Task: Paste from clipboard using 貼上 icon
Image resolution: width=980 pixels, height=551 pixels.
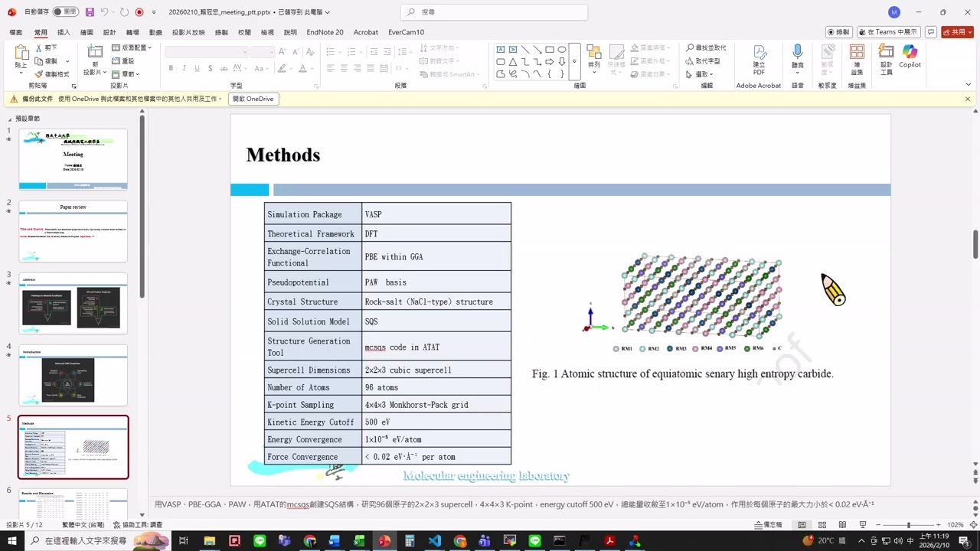Action: point(21,57)
